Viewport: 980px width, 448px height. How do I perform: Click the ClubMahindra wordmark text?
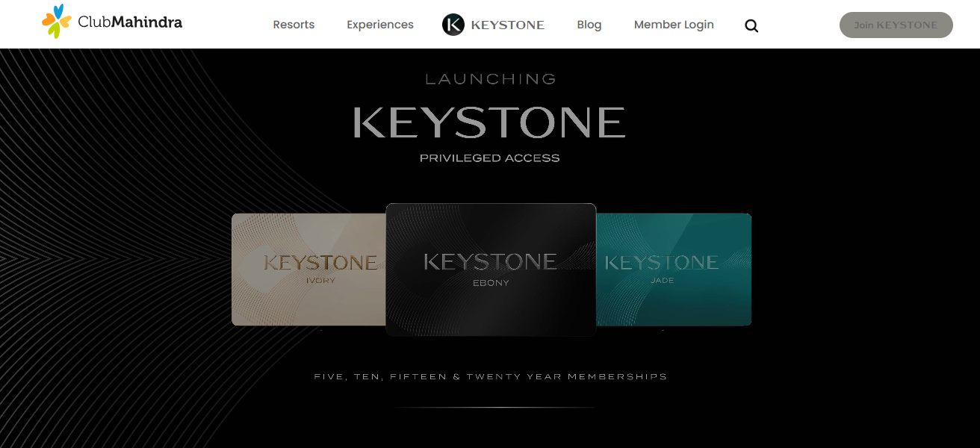130,22
